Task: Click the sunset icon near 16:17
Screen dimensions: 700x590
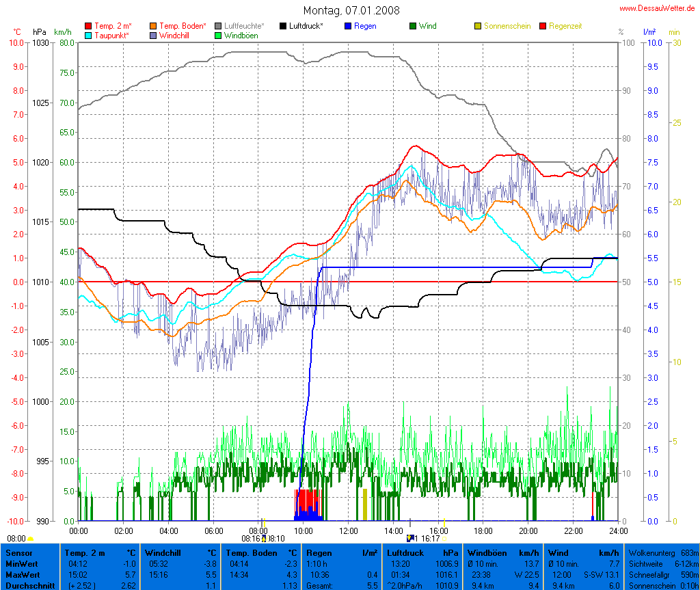Action: click(409, 538)
